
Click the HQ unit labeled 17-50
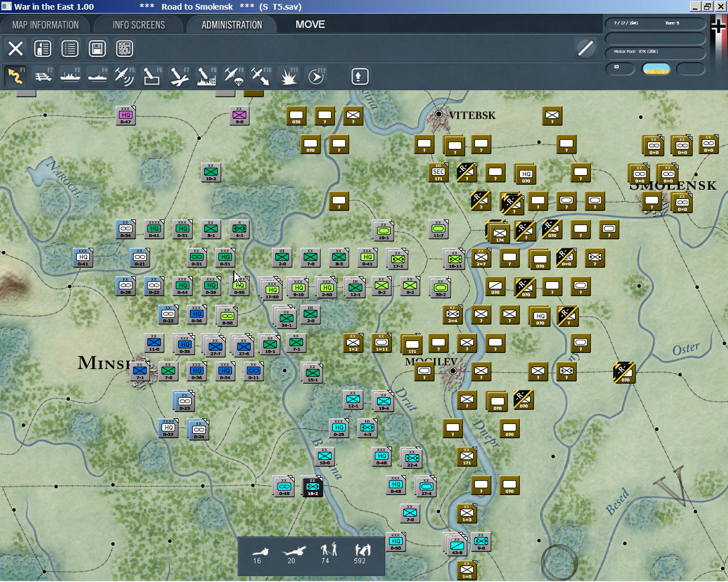click(x=272, y=289)
